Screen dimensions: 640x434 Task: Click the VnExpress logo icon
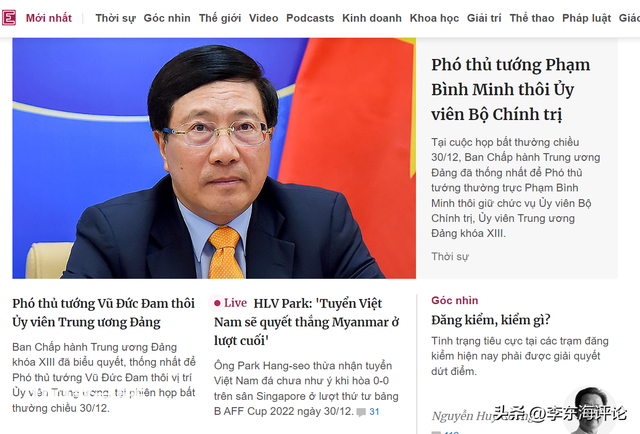(x=9, y=18)
